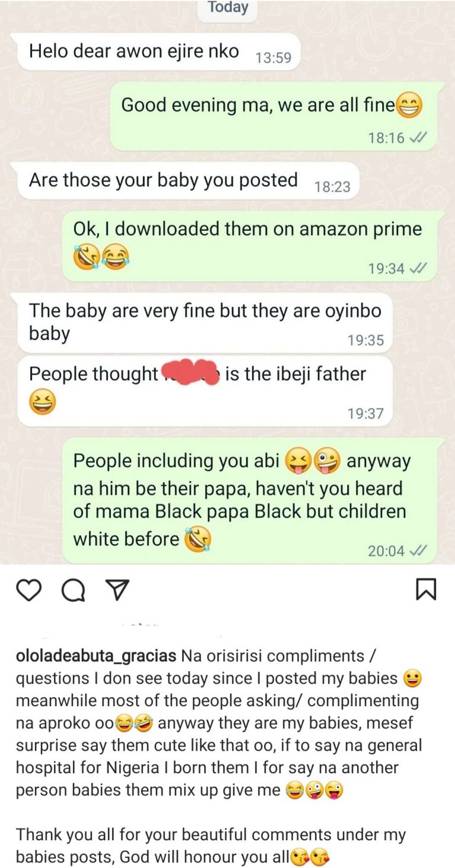Tap the Today date label
This screenshot has height=868, width=455.
(228, 8)
